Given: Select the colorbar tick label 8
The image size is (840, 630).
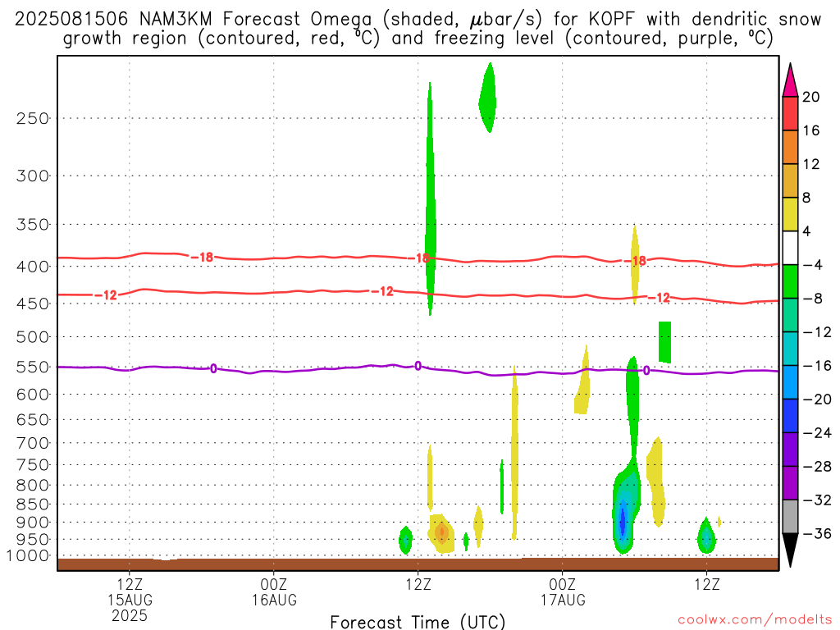Looking at the screenshot, I should tap(806, 198).
